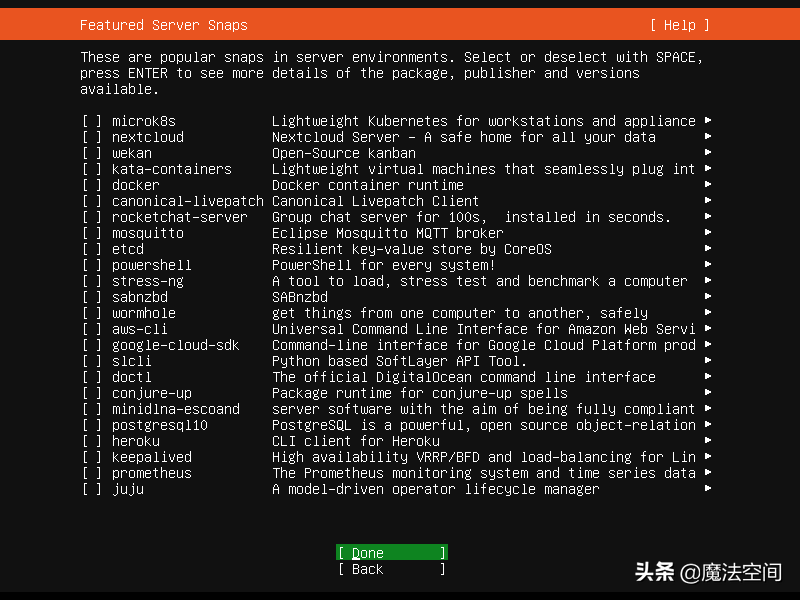800x600 pixels.
Task: Click the google-cloud-sdk snap name
Action: coord(176,345)
